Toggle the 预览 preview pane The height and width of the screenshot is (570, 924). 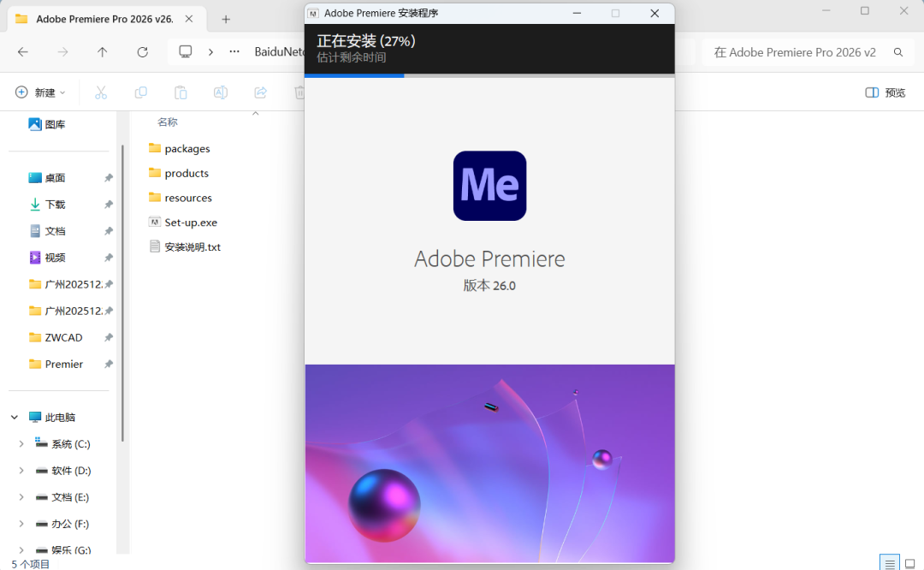(x=885, y=92)
